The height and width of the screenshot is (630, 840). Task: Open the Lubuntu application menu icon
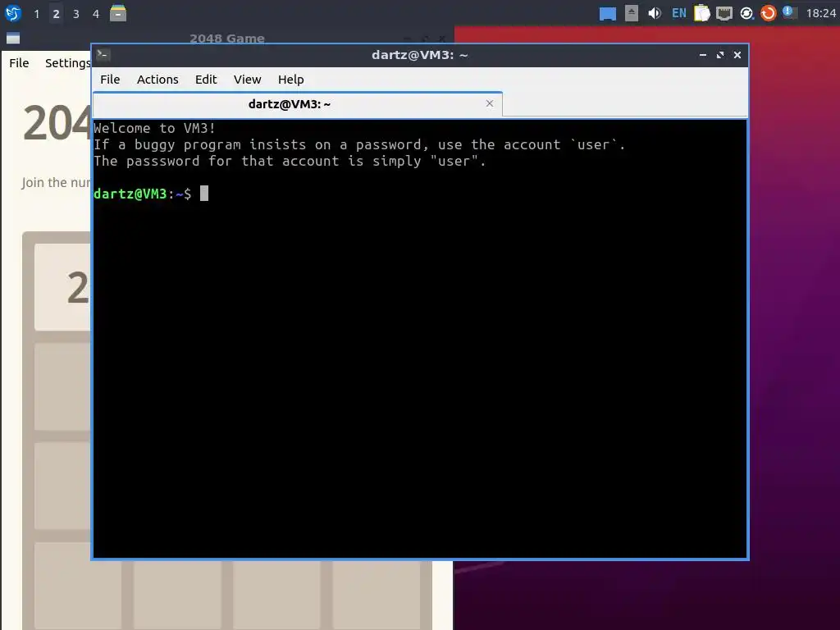(x=13, y=13)
